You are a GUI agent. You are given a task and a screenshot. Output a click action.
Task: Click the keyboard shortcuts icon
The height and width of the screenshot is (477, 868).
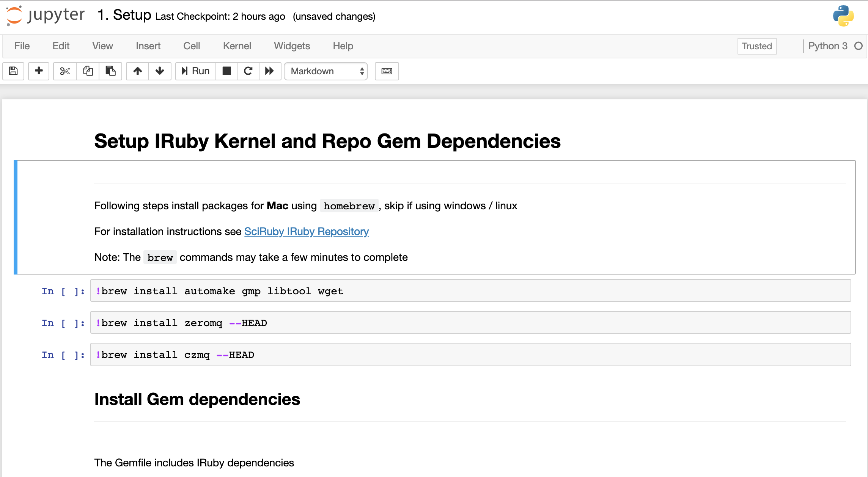(x=387, y=71)
